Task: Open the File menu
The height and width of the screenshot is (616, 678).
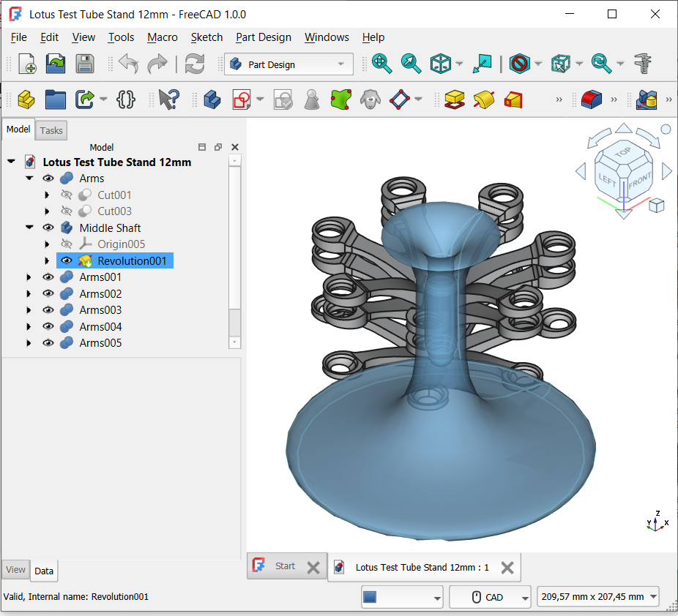Action: point(18,37)
